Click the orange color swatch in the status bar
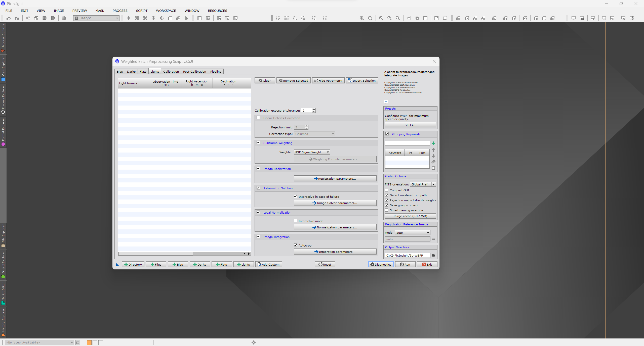 coord(89,342)
